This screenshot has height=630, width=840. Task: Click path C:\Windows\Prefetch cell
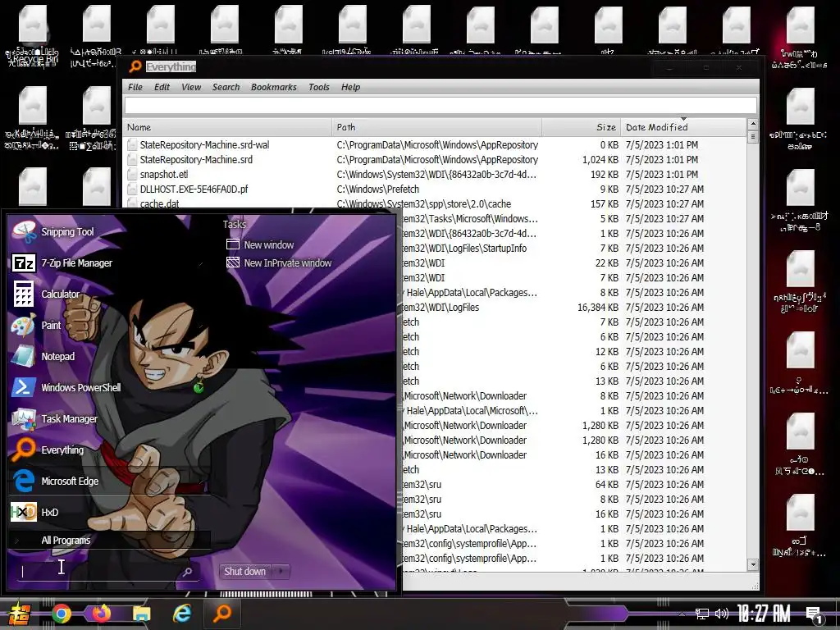click(x=377, y=189)
